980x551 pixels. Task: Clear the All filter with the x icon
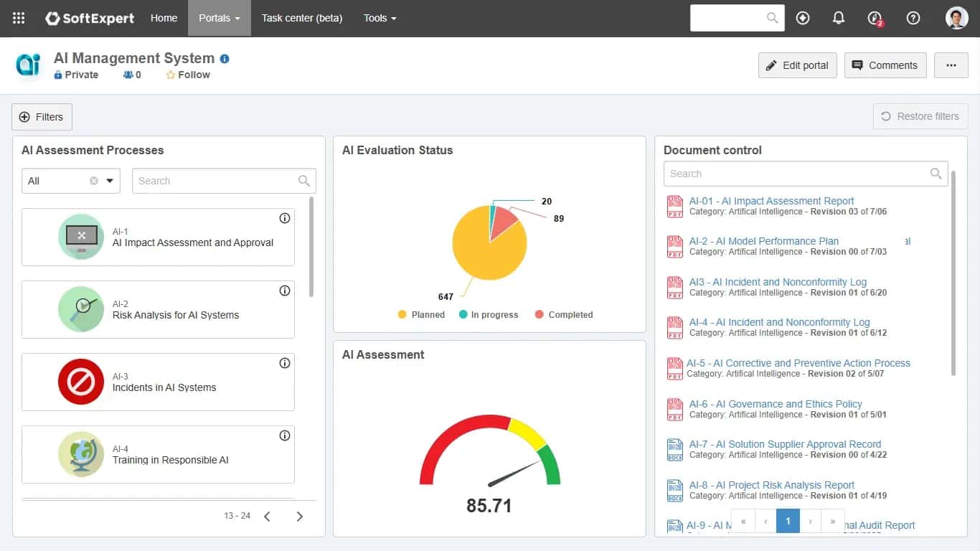pos(94,181)
